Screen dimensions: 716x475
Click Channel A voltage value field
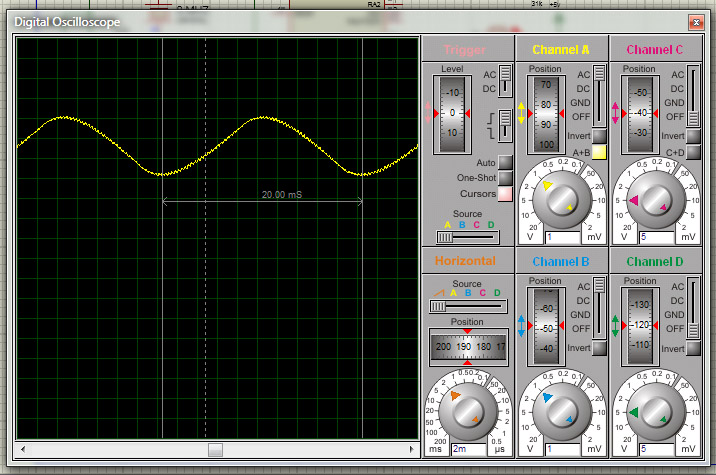pos(563,237)
